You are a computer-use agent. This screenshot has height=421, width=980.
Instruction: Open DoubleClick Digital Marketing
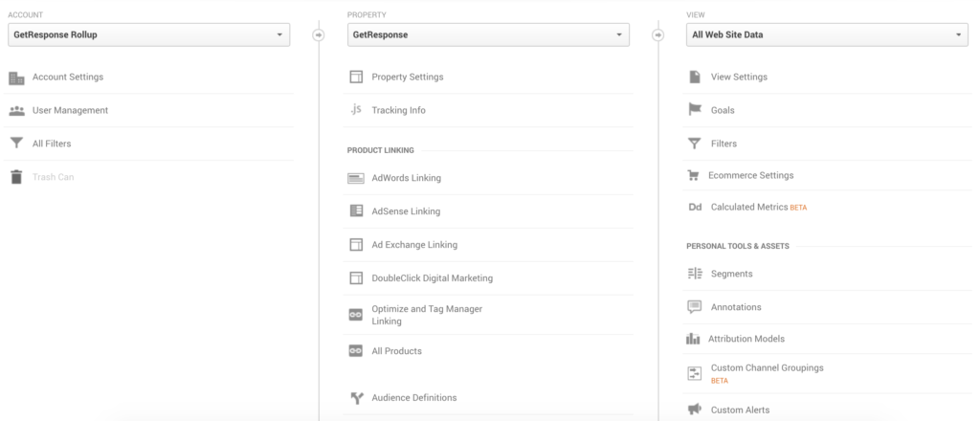[x=433, y=278]
